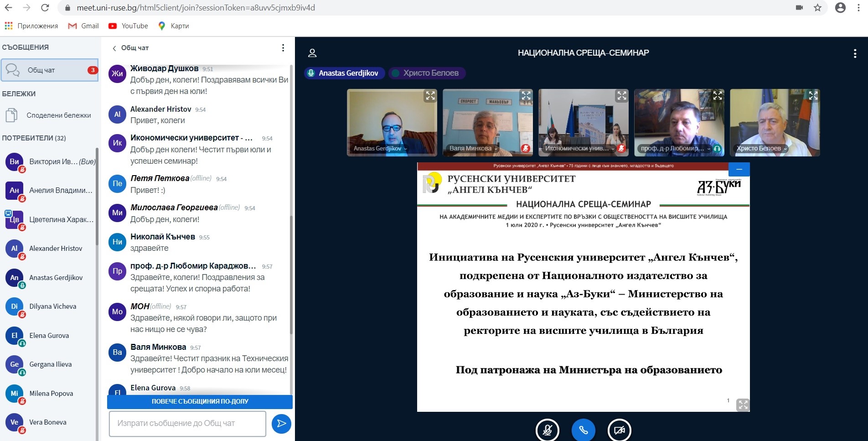Minimize the presentation with blue minus button
This screenshot has height=441, width=868.
click(x=739, y=169)
